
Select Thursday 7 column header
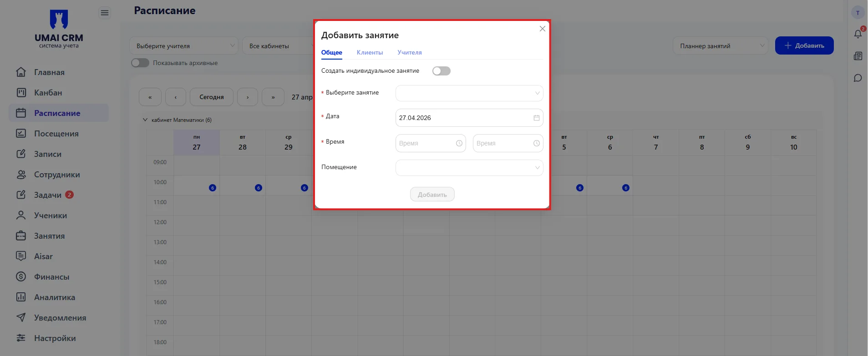click(656, 142)
